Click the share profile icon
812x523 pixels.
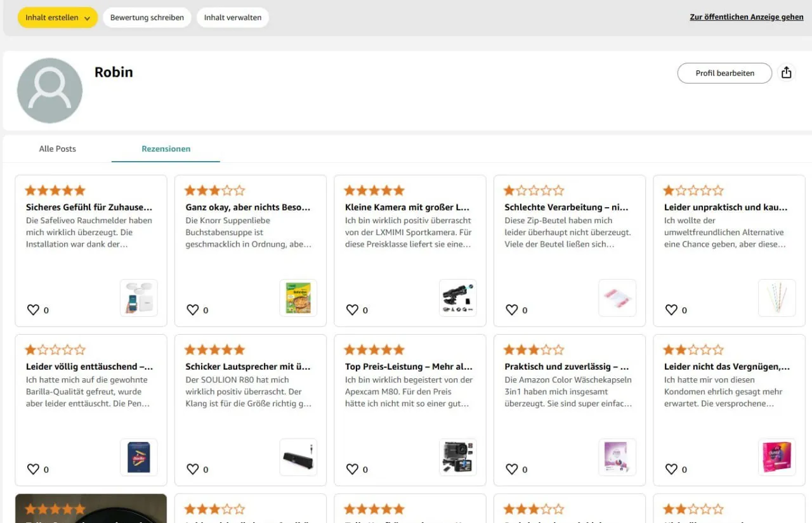(787, 73)
